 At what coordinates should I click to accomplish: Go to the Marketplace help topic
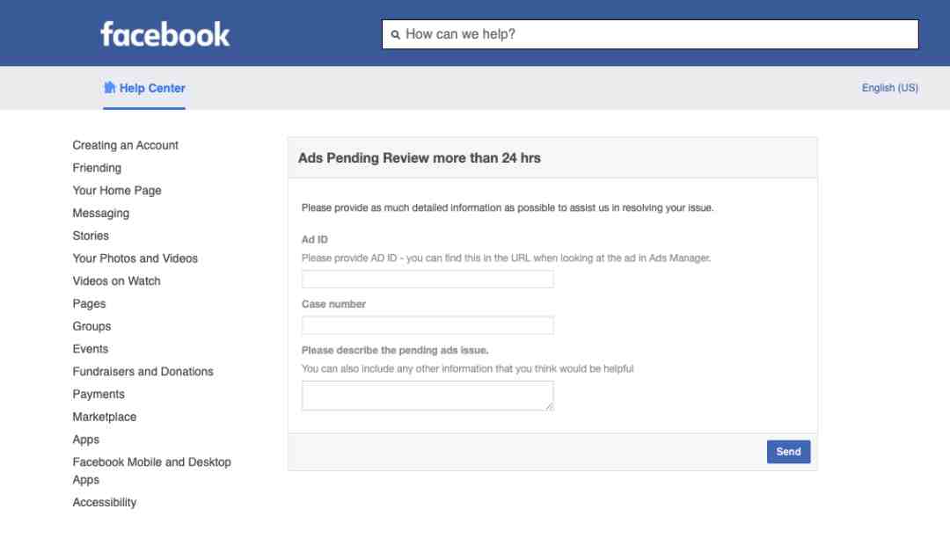click(x=104, y=417)
